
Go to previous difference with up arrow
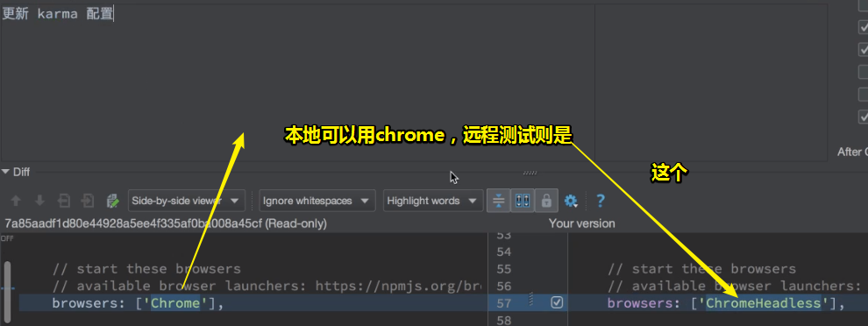tap(16, 201)
